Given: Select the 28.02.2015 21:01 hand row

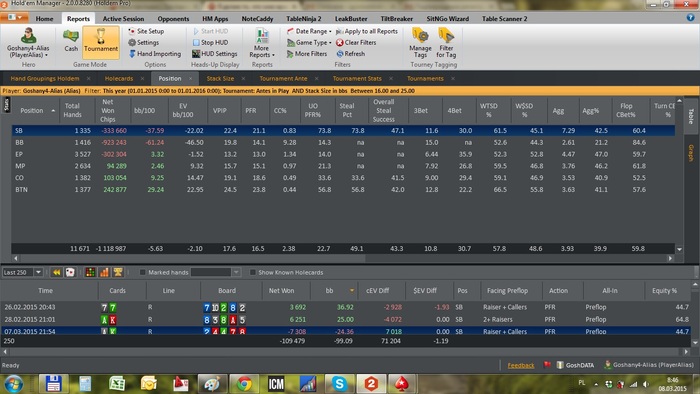Looking at the screenshot, I should tap(346, 319).
